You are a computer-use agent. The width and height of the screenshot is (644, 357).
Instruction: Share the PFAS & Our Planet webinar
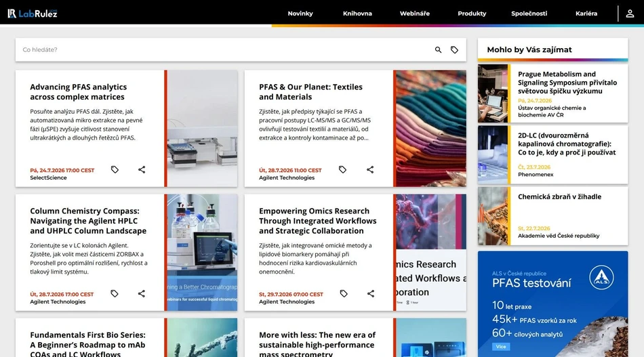tap(370, 169)
